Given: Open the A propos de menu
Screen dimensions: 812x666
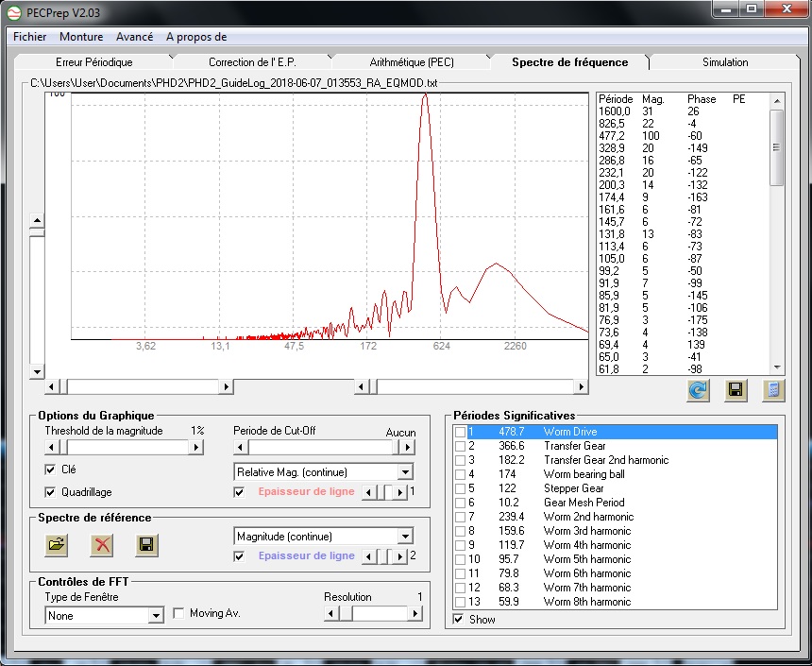Looking at the screenshot, I should (196, 37).
